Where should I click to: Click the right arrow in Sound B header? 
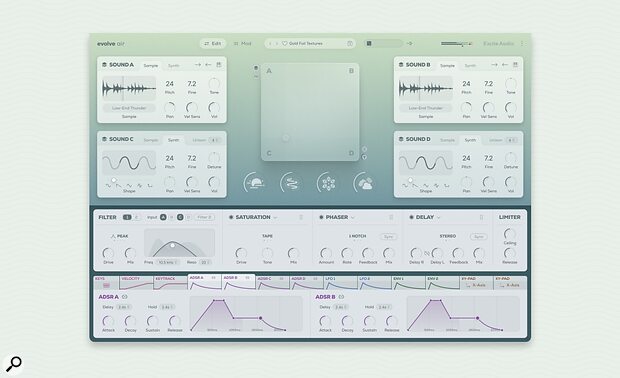[x=494, y=65]
